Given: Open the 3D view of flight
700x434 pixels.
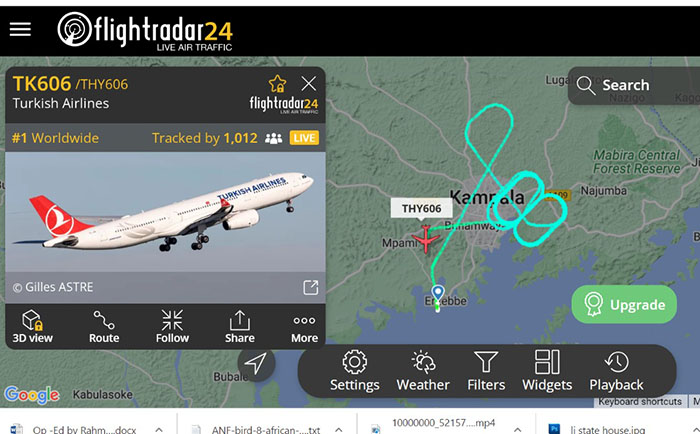Looking at the screenshot, I should (33, 326).
